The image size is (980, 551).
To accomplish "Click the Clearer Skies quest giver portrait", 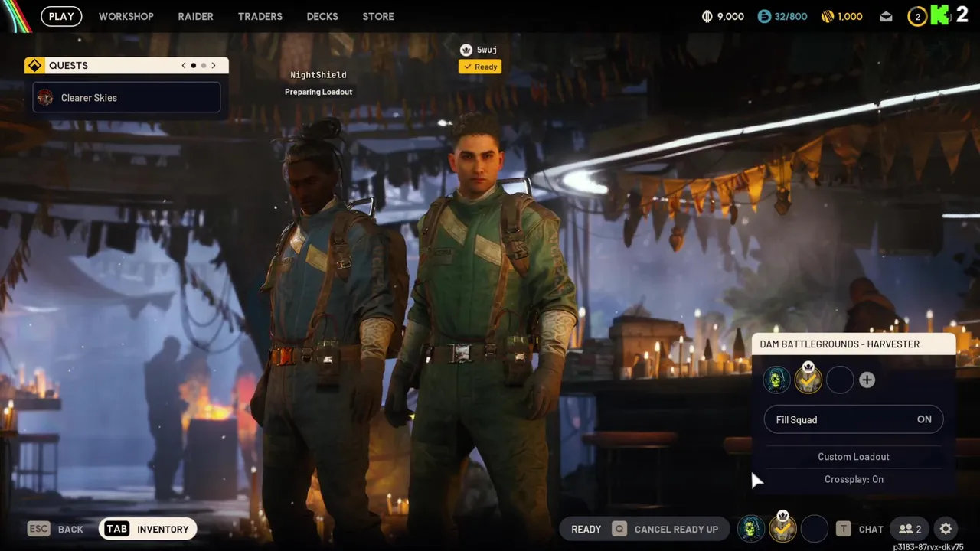I will coord(45,98).
